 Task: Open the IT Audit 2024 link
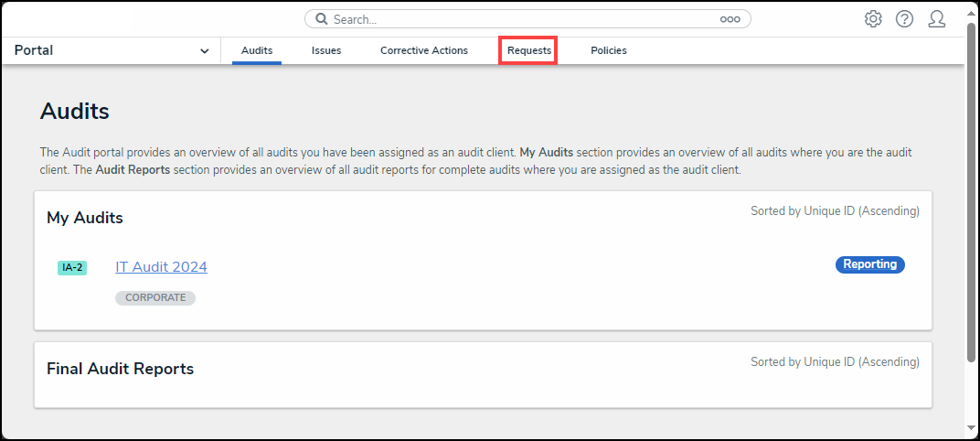161,267
